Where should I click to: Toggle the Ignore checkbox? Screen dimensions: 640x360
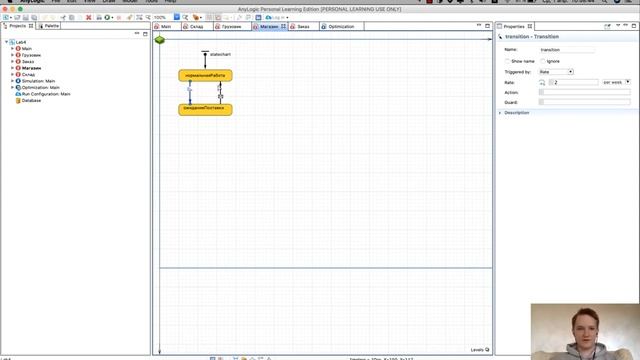(x=543, y=61)
